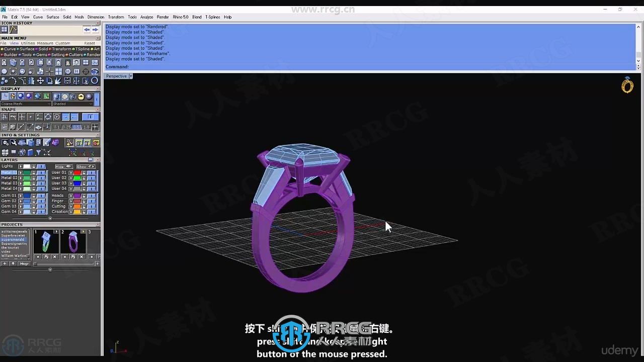Set snap increment to 1.0
The width and height of the screenshot is (644, 362).
coord(87,127)
